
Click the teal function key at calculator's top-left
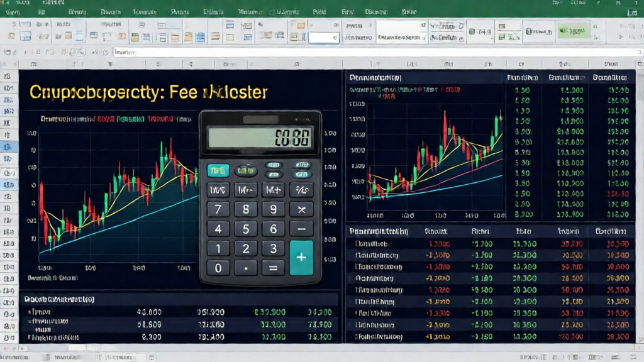pyautogui.click(x=218, y=170)
